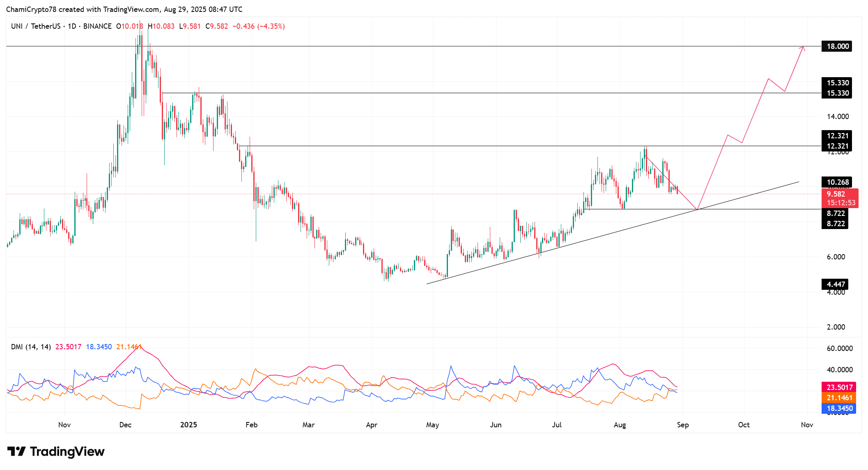Viewport: 868px width, 470px height.
Task: Click the Aug label on time axis
Action: [x=620, y=425]
